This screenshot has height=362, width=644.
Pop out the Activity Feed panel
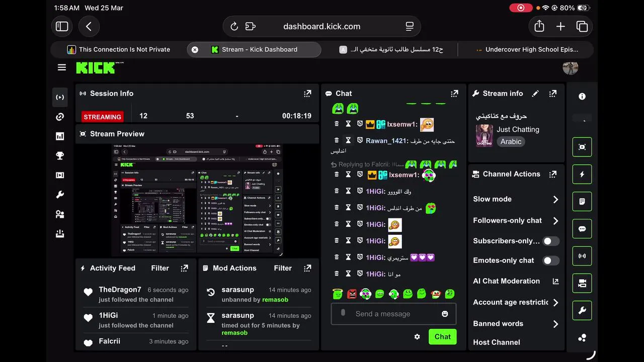(x=185, y=268)
